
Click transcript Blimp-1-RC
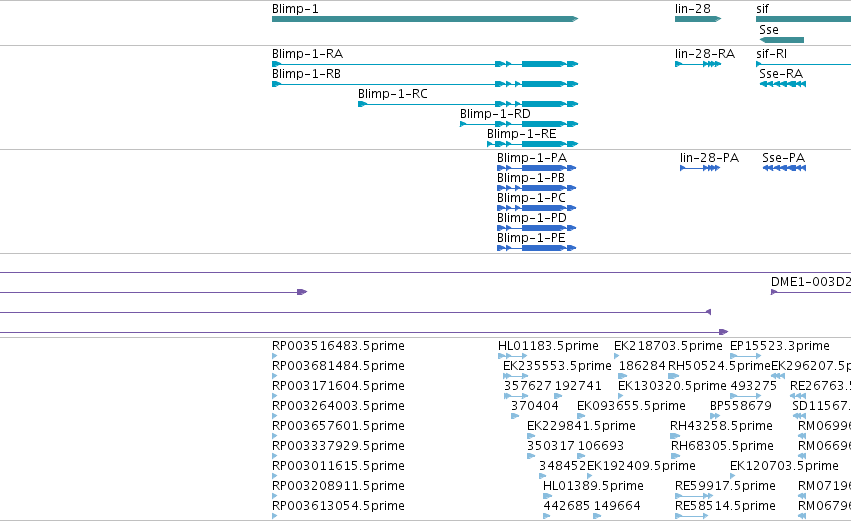click(x=468, y=104)
